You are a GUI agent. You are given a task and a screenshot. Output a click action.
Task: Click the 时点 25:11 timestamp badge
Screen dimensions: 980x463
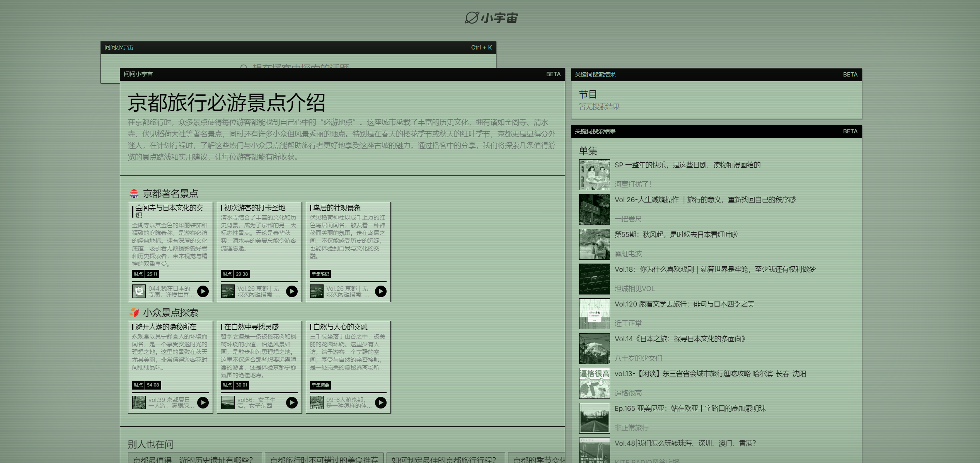145,274
